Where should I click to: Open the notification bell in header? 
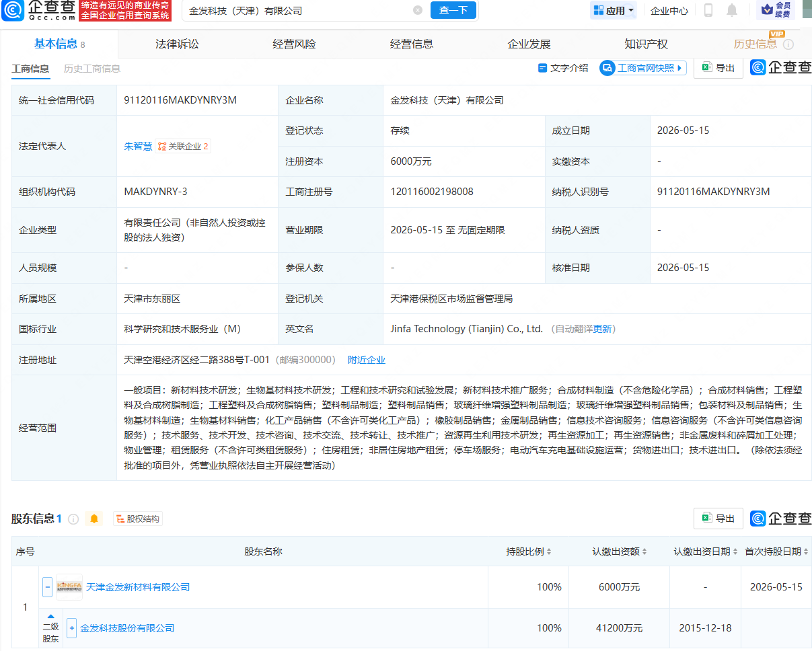(x=732, y=10)
